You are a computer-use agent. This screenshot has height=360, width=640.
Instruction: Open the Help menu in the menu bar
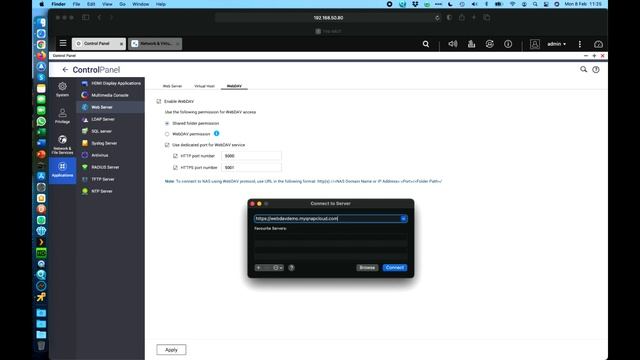click(161, 4)
